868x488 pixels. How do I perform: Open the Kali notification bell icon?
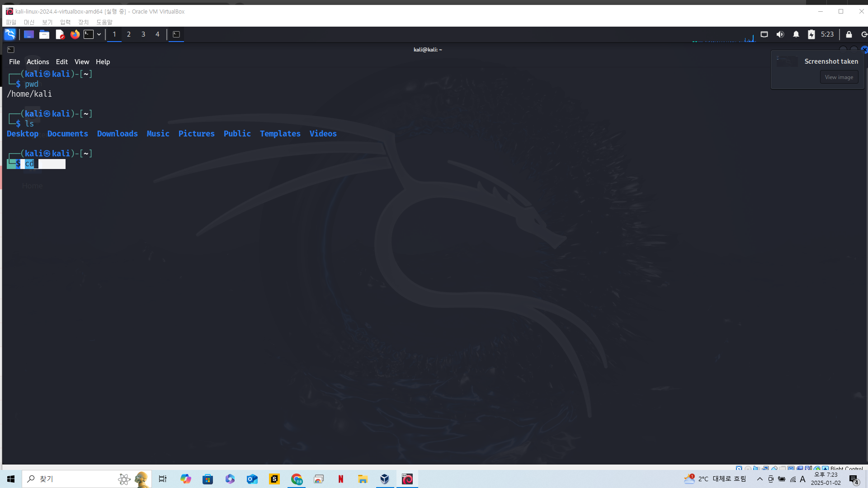pos(796,34)
